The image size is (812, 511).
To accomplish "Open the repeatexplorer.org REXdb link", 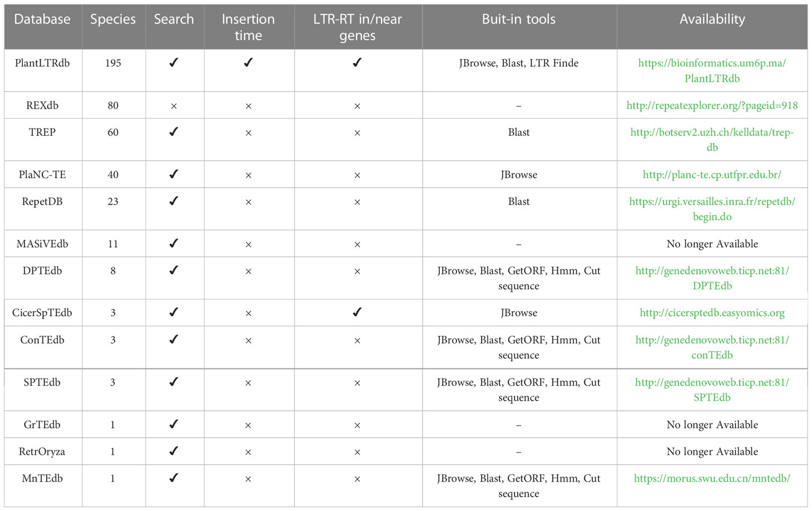I will pos(712,105).
